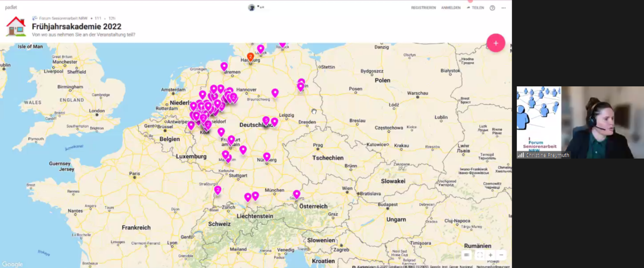Click the ANMELDEN login link
This screenshot has height=268, width=644.
tap(451, 8)
